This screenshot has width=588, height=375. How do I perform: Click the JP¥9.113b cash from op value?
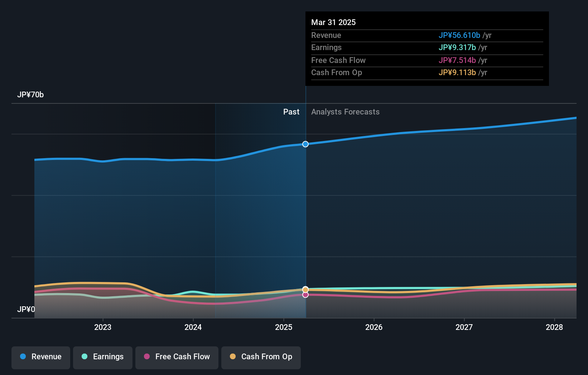pyautogui.click(x=457, y=72)
